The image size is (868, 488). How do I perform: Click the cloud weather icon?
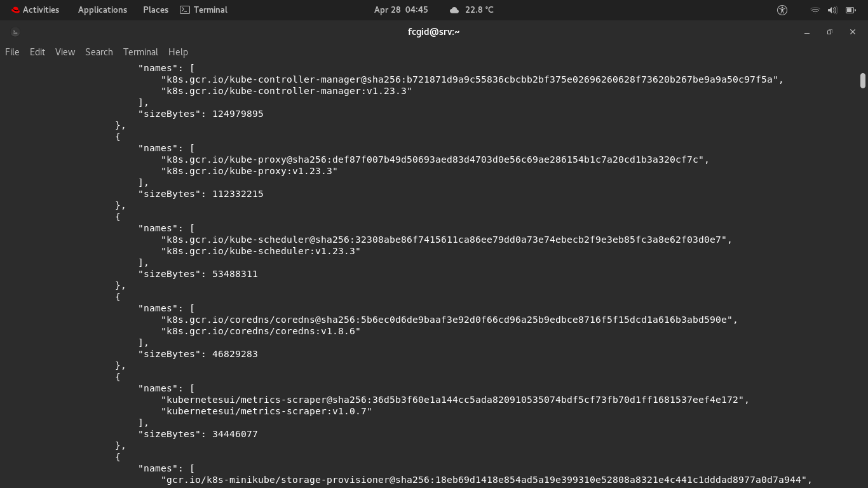[454, 10]
